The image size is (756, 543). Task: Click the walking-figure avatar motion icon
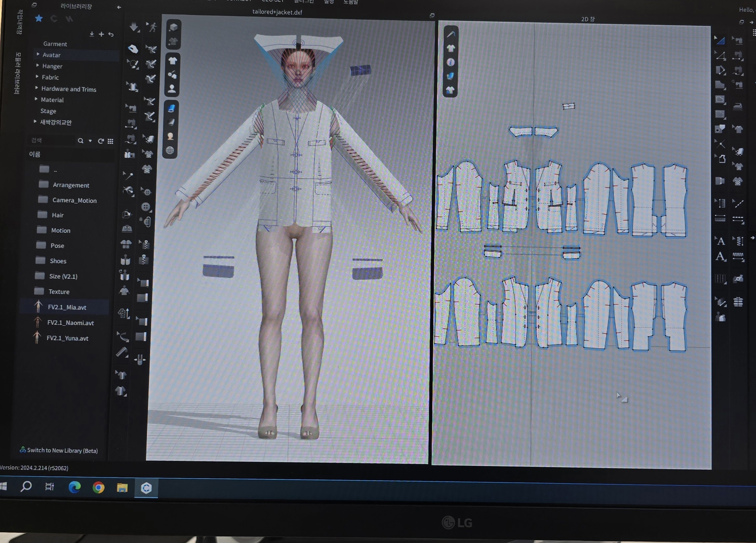pyautogui.click(x=152, y=27)
